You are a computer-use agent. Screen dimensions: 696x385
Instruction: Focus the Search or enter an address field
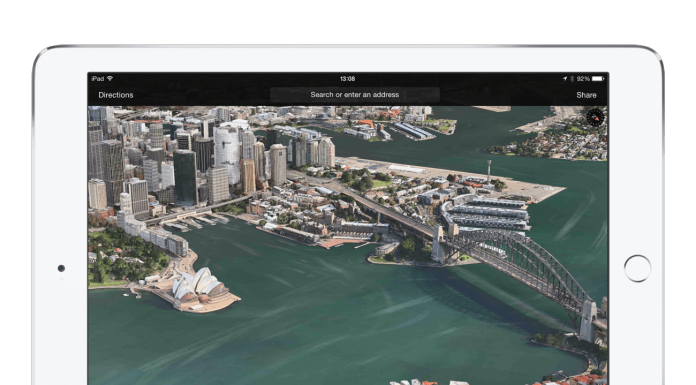pyautogui.click(x=355, y=95)
